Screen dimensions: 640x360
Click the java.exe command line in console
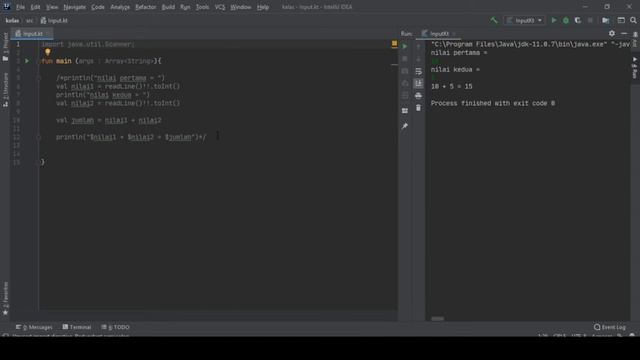(530, 44)
